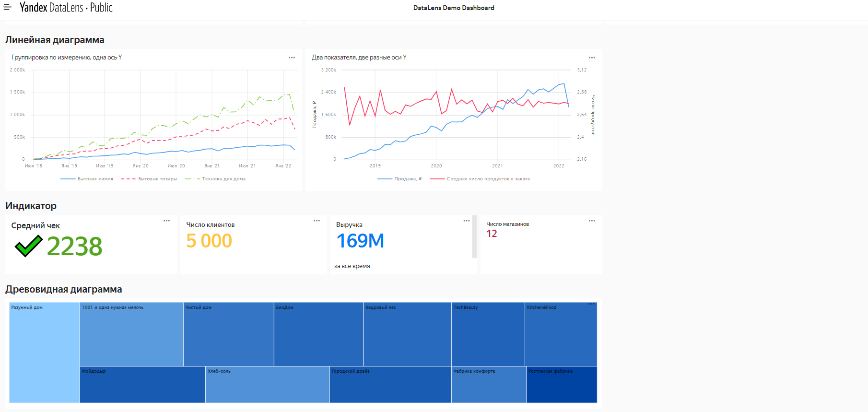Open options menu of grouping line chart
Image resolution: width=868 pixels, height=412 pixels.
point(292,58)
